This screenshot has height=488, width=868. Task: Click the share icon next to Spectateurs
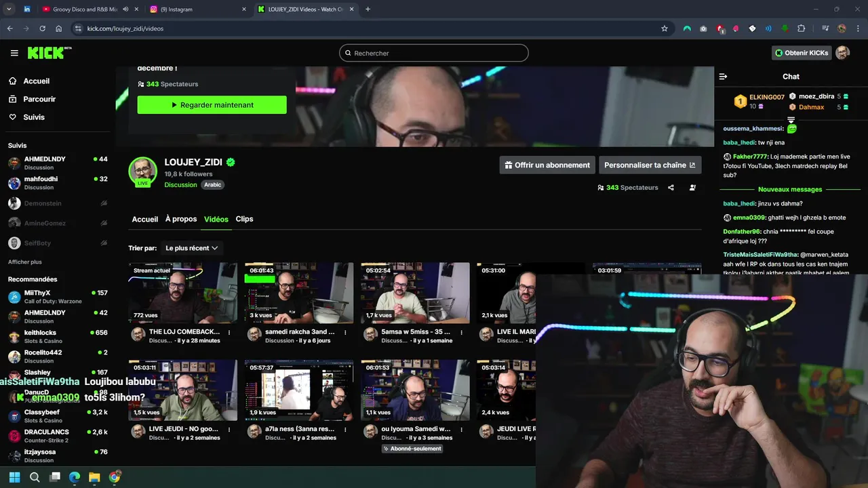click(x=671, y=188)
